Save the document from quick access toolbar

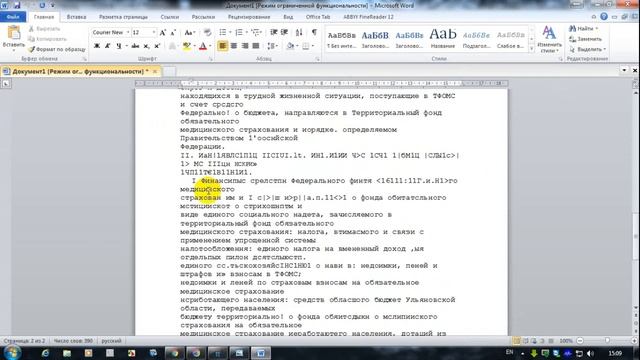click(17, 6)
